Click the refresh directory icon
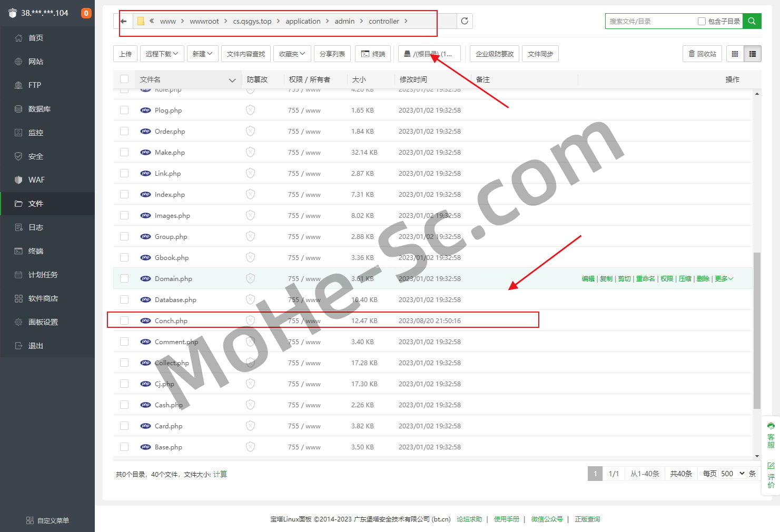The width and height of the screenshot is (780, 532). click(464, 21)
